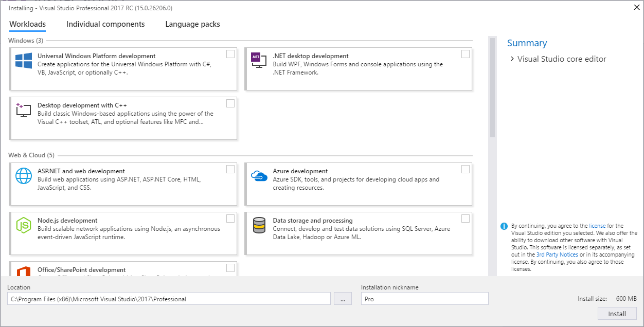Click the Installation nickname field
The image size is (644, 327).
[424, 299]
